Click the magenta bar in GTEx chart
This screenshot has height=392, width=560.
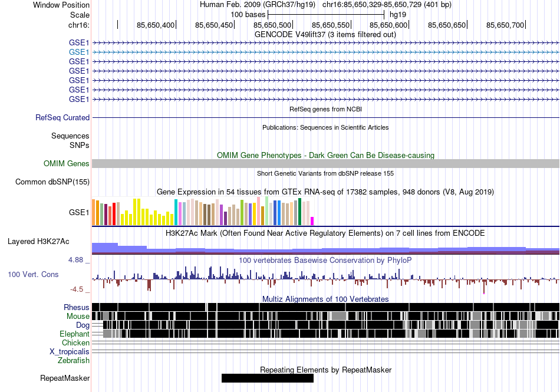[x=312, y=221]
